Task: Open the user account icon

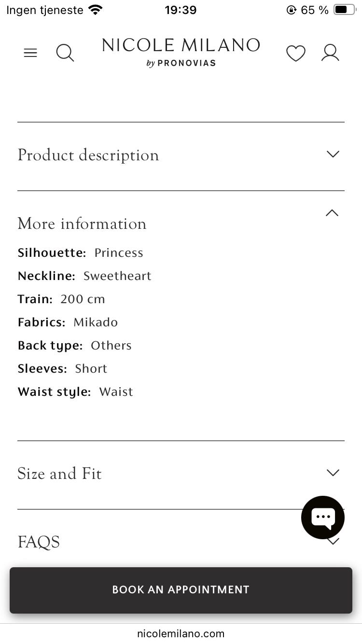Action: (x=330, y=53)
